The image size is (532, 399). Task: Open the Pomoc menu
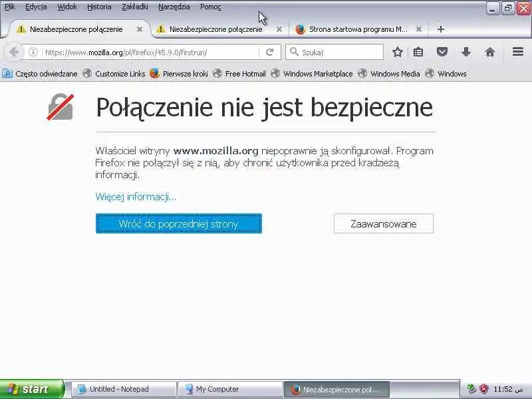click(x=210, y=7)
